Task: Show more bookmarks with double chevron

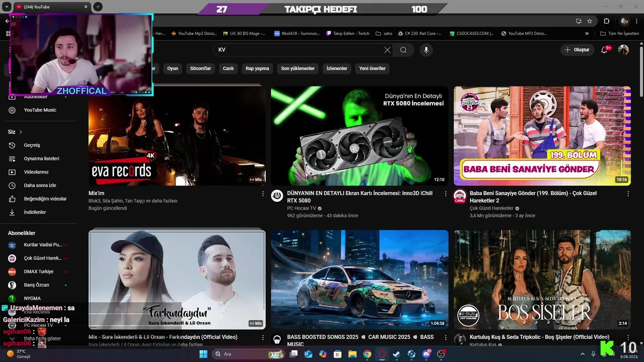Action: [587, 34]
